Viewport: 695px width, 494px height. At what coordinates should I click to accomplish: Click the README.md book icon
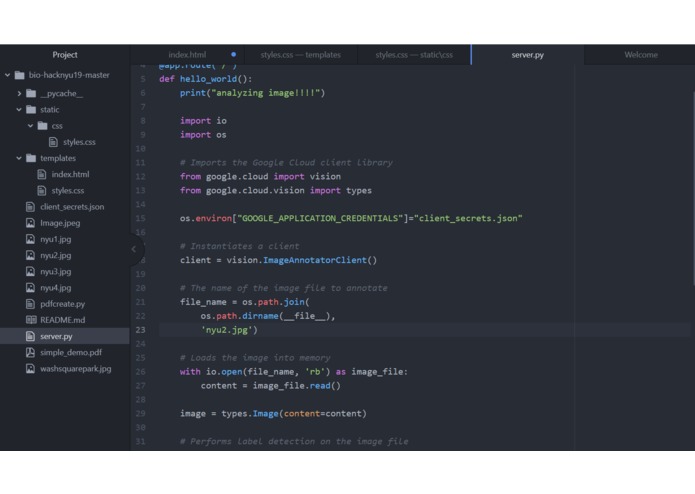point(31,320)
